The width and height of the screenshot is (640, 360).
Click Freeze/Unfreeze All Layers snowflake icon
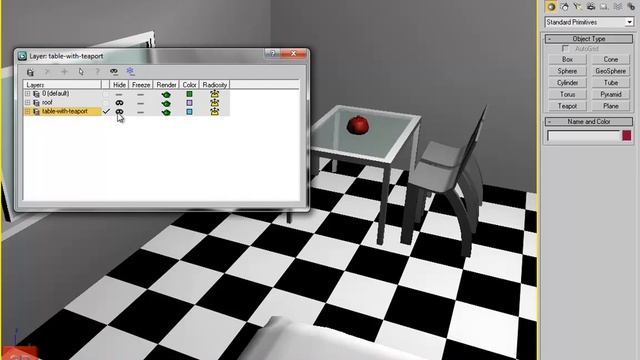pos(130,71)
